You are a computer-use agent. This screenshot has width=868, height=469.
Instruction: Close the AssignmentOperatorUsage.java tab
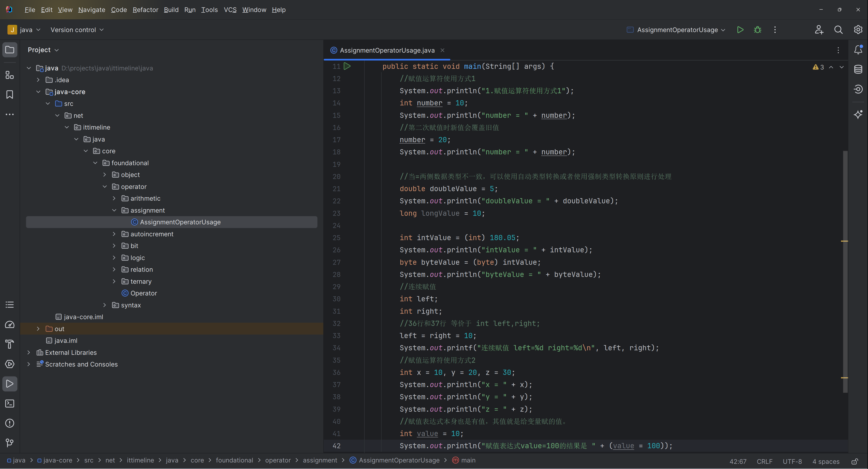pyautogui.click(x=442, y=50)
